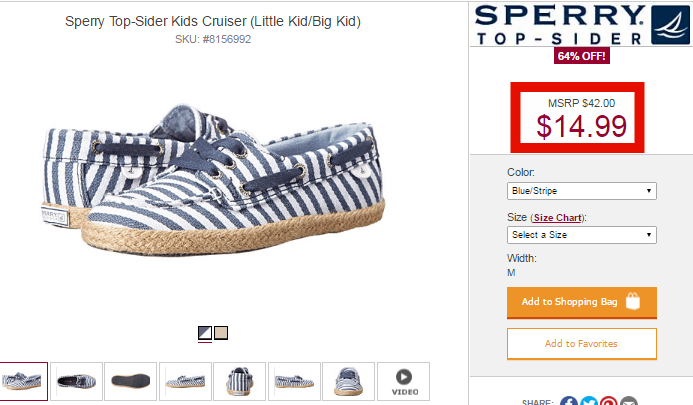Image resolution: width=693 pixels, height=405 pixels.
Task: Pin the shoe on Pinterest
Action: [x=609, y=401]
